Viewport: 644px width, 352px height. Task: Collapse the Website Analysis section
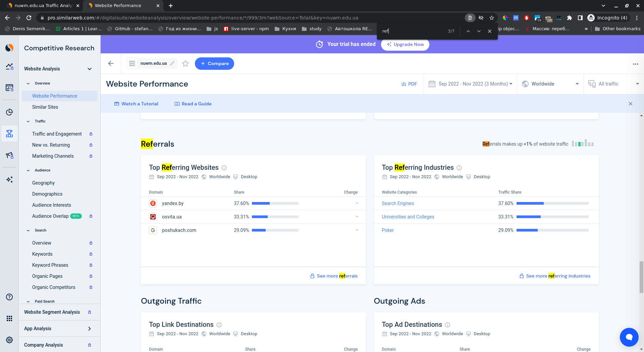point(90,69)
